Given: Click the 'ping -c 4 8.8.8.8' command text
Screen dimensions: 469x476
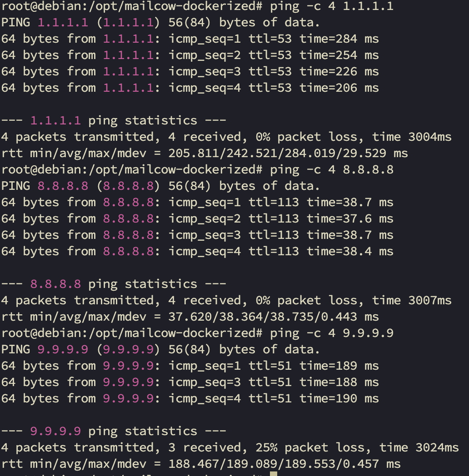Looking at the screenshot, I should [x=331, y=170].
